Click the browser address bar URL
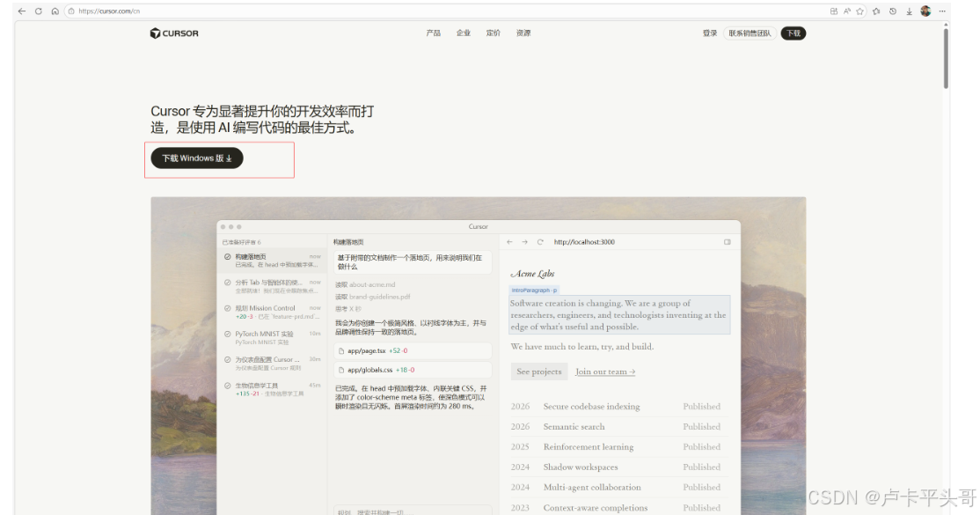Screen dimensions: 980x515 pyautogui.click(x=109, y=11)
